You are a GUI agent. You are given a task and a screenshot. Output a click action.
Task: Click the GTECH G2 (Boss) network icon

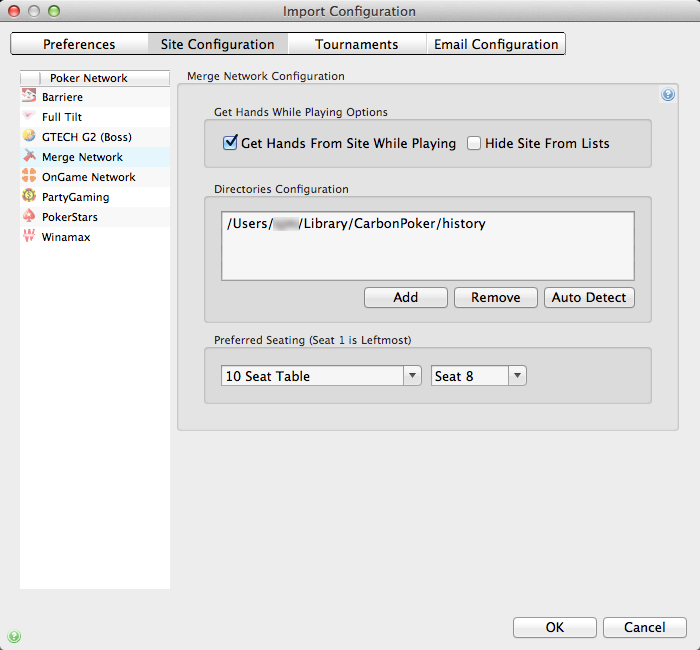[29, 136]
